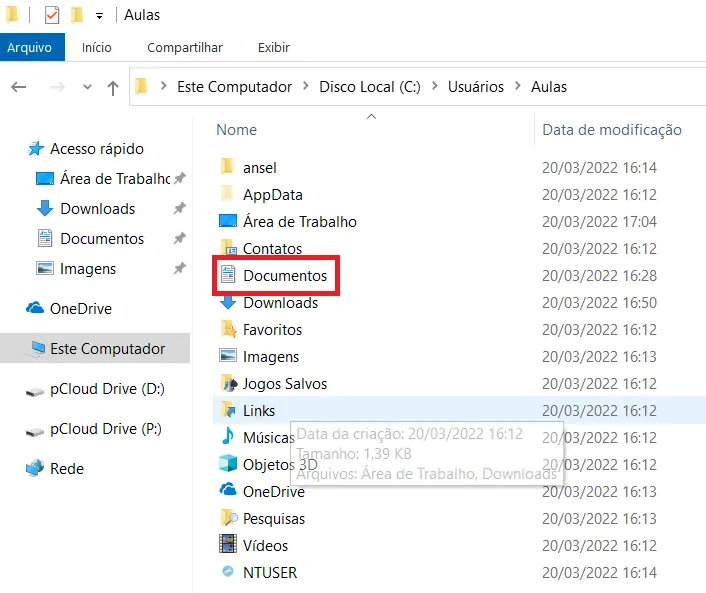Click the Jogos Salvos folder name
This screenshot has height=593, width=706.
pyautogui.click(x=285, y=384)
